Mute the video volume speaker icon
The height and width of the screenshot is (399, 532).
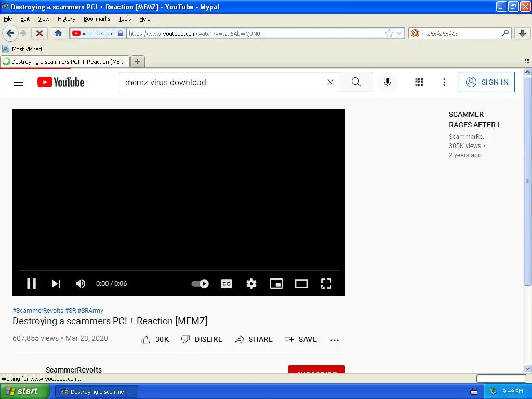pyautogui.click(x=81, y=283)
